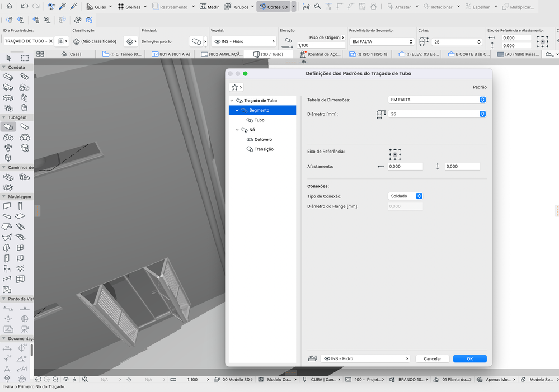Viewport: 559px width, 392px height.
Task: Select the Lamp tool in Modelagem
Action: [x=20, y=268]
